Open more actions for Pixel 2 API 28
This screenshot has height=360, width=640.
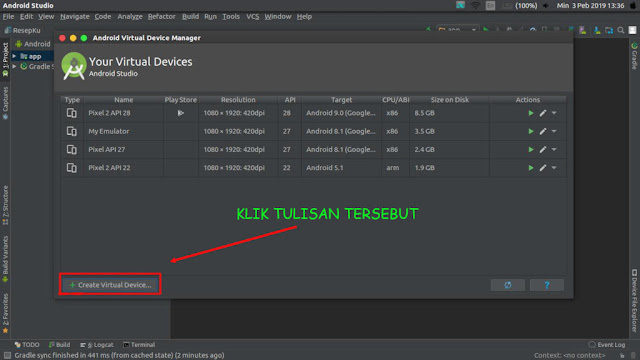pyautogui.click(x=554, y=113)
